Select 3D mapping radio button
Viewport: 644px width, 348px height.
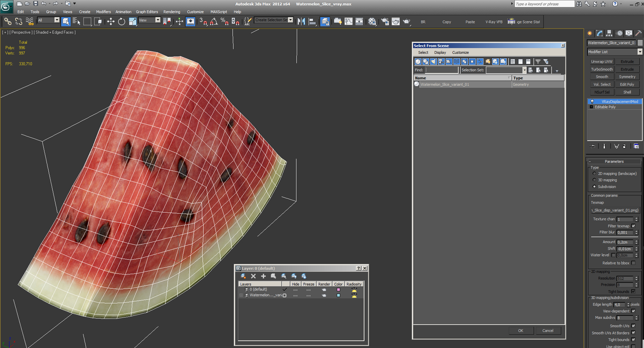click(x=594, y=180)
